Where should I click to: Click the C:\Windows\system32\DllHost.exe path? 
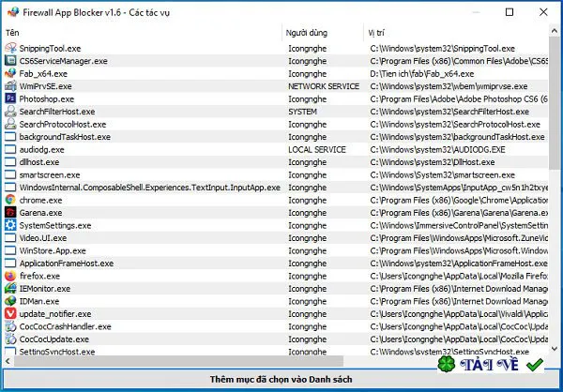pos(432,162)
